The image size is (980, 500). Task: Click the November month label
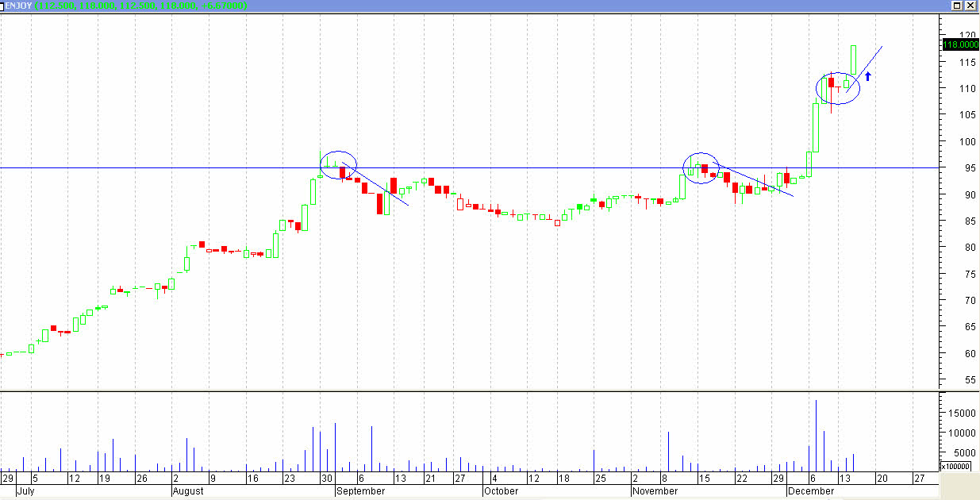[655, 491]
